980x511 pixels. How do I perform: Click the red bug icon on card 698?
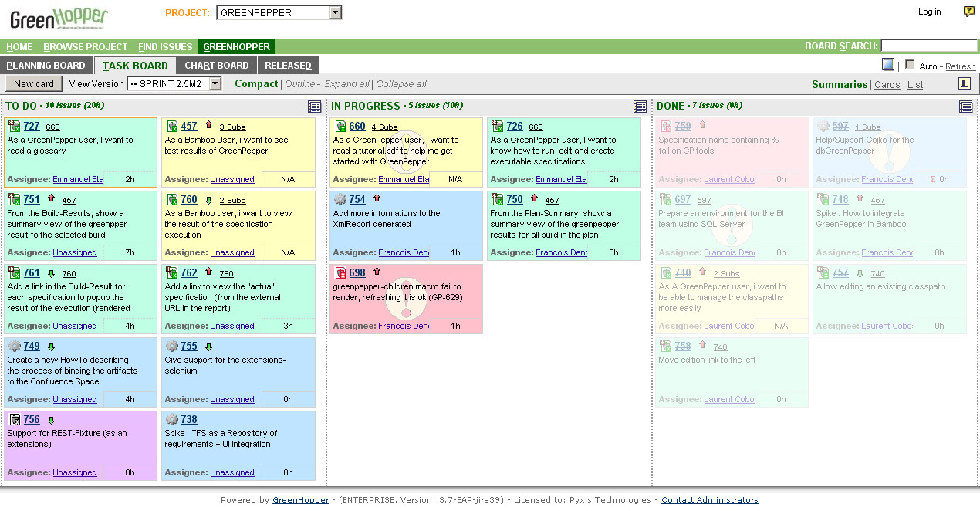(340, 272)
